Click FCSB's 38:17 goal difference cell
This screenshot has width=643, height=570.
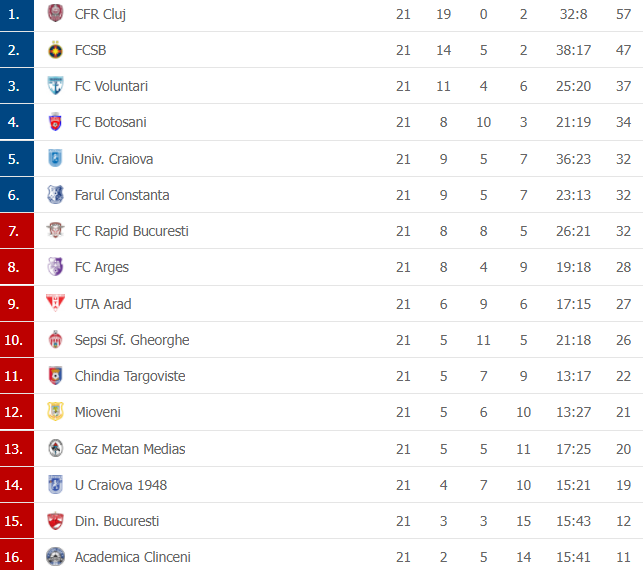point(573,50)
